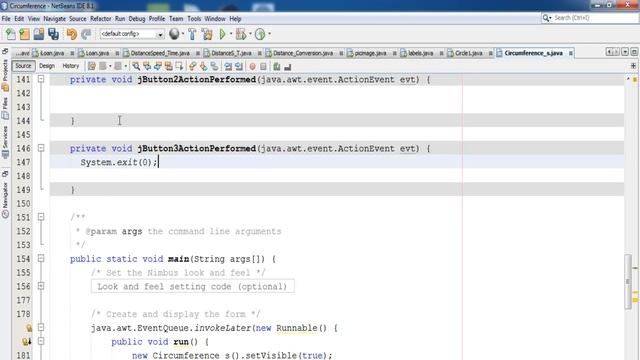Switch to the DistanceSpeed_Time.java tab
640x360 pixels.
[x=160, y=53]
